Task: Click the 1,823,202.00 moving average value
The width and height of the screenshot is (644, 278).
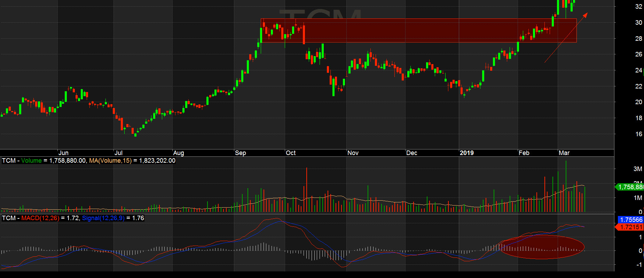Action: (157, 161)
